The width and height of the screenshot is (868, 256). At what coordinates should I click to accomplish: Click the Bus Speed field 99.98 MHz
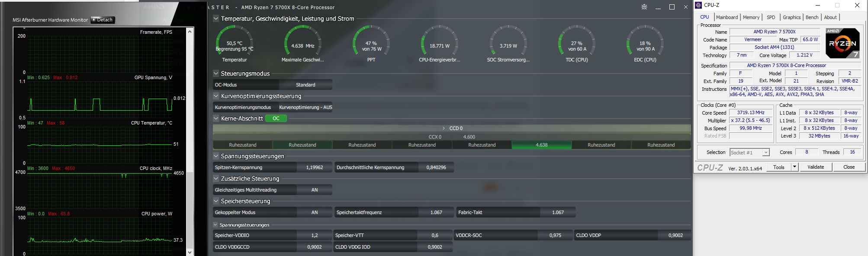(x=751, y=128)
